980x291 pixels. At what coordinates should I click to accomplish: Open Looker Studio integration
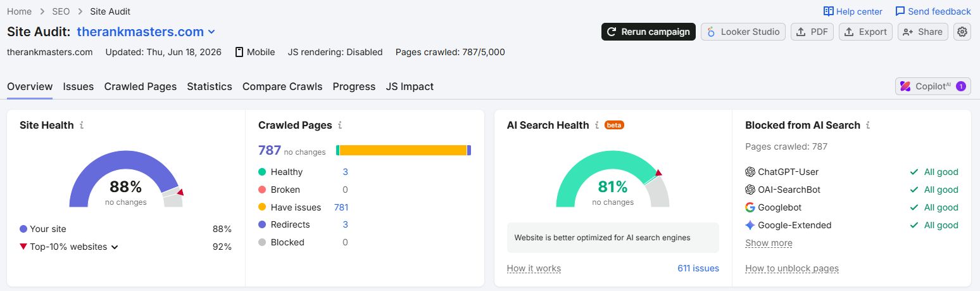pyautogui.click(x=743, y=32)
